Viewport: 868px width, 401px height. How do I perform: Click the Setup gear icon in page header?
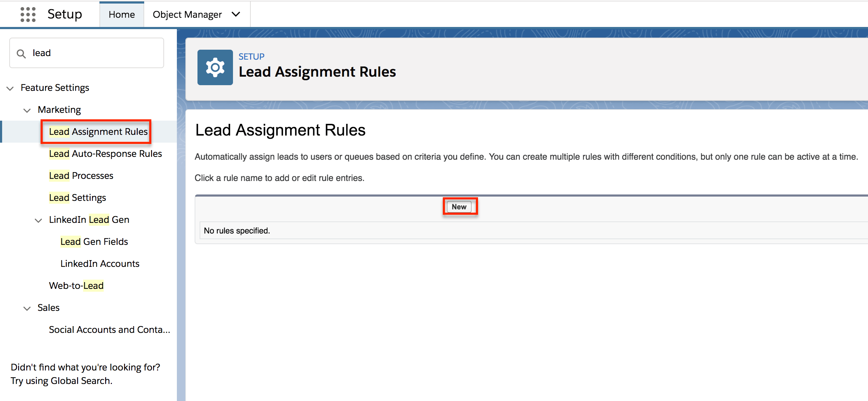click(215, 67)
